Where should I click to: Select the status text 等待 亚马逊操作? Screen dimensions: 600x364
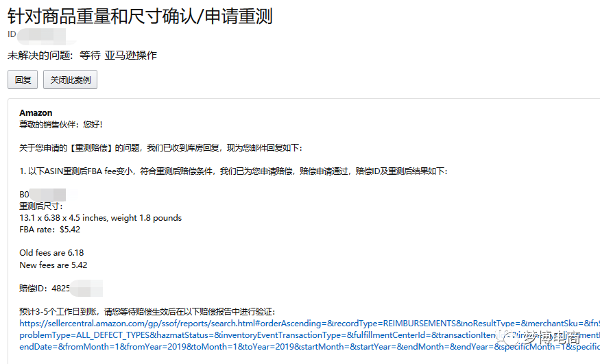tap(118, 56)
